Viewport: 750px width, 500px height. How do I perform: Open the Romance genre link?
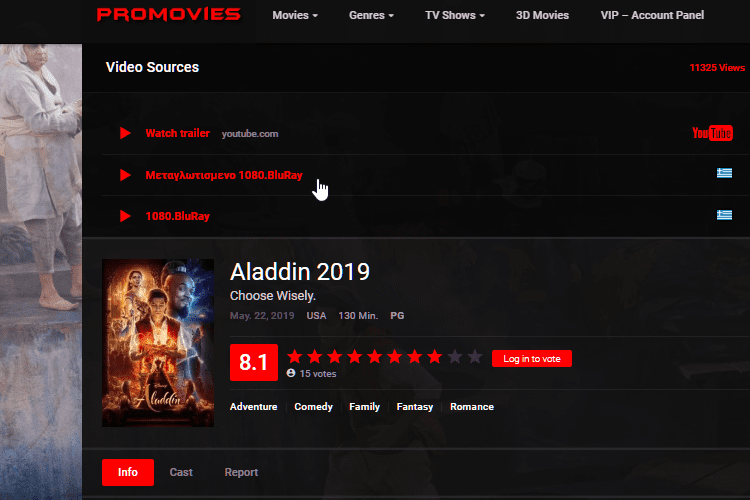[472, 407]
